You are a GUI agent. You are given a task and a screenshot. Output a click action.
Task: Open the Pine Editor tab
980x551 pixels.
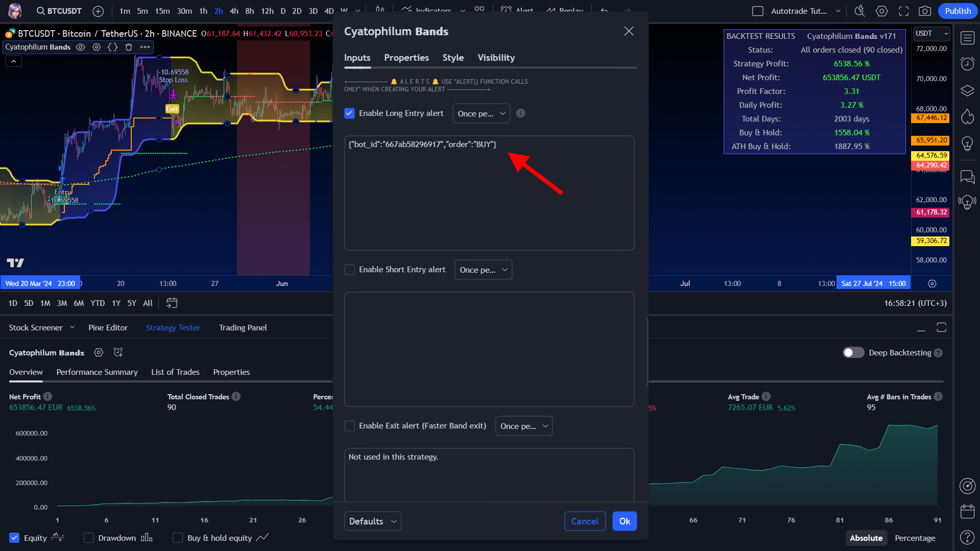click(108, 327)
